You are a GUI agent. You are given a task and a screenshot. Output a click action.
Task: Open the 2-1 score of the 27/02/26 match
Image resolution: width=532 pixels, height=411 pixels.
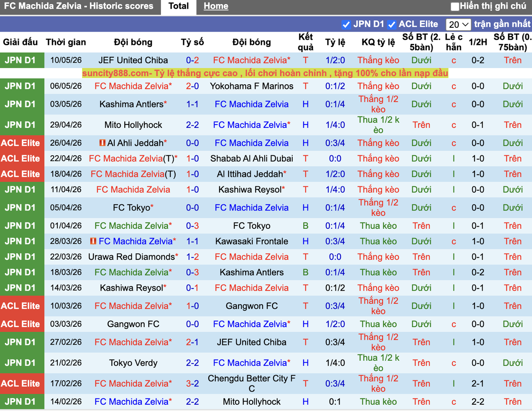tap(192, 342)
